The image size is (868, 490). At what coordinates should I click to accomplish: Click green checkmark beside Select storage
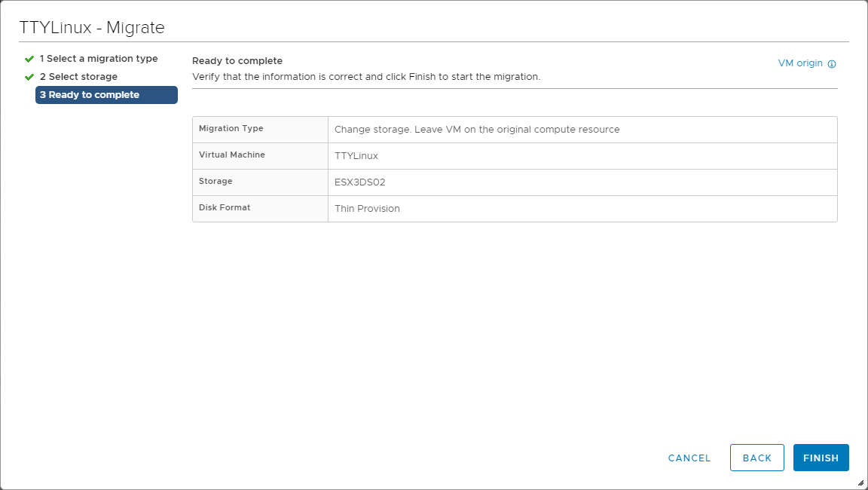(x=29, y=77)
